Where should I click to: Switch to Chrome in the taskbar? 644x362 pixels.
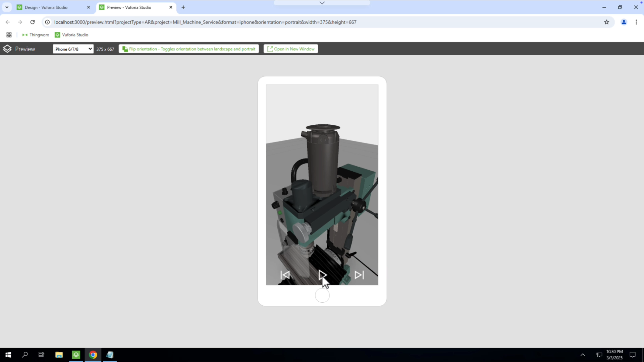(93, 355)
